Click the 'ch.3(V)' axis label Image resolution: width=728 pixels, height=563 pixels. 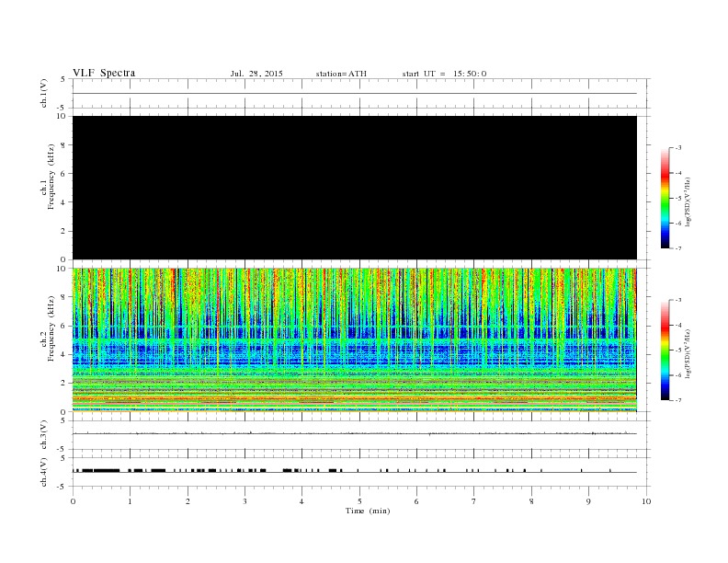click(x=43, y=434)
